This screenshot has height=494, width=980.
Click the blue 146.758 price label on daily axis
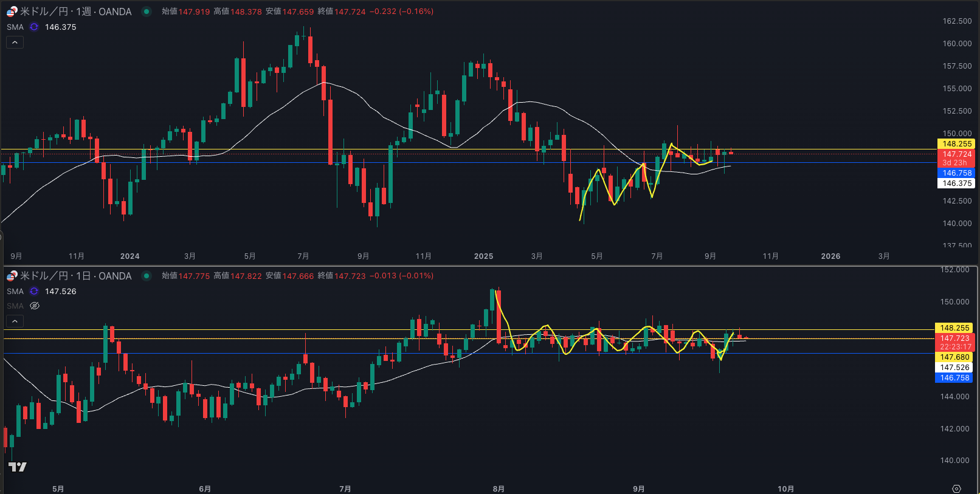(954, 378)
